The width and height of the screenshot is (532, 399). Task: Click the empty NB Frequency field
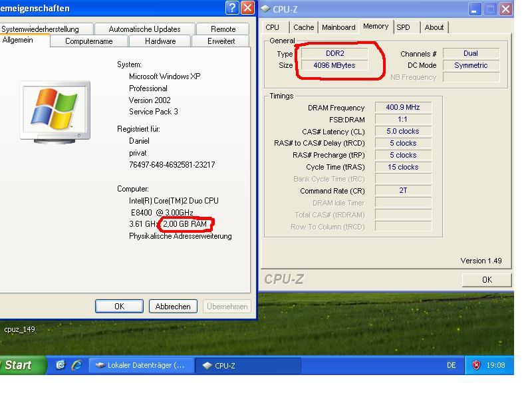point(471,77)
